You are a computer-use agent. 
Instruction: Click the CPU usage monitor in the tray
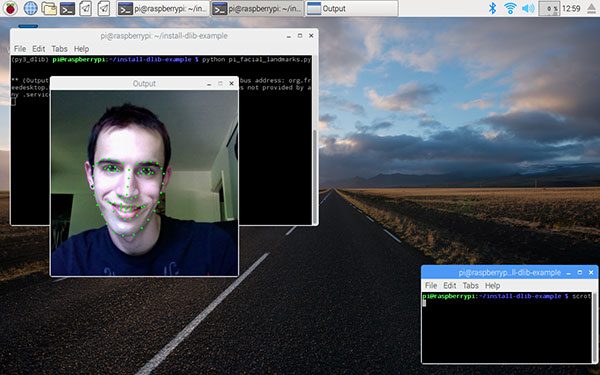549,8
